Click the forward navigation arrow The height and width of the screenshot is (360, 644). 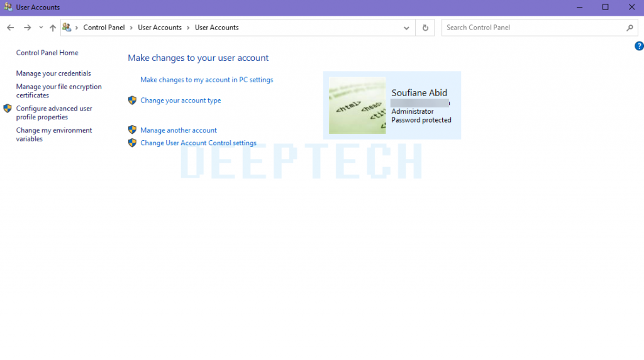point(28,28)
